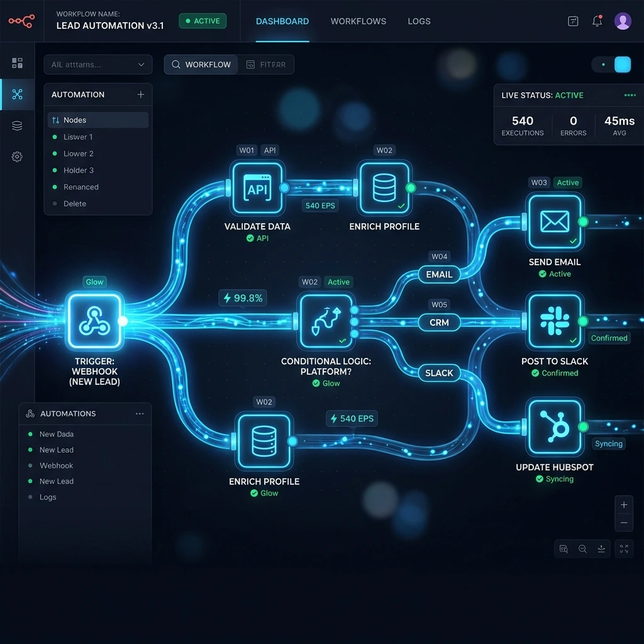Open the settings gear in sidebar

click(x=17, y=157)
